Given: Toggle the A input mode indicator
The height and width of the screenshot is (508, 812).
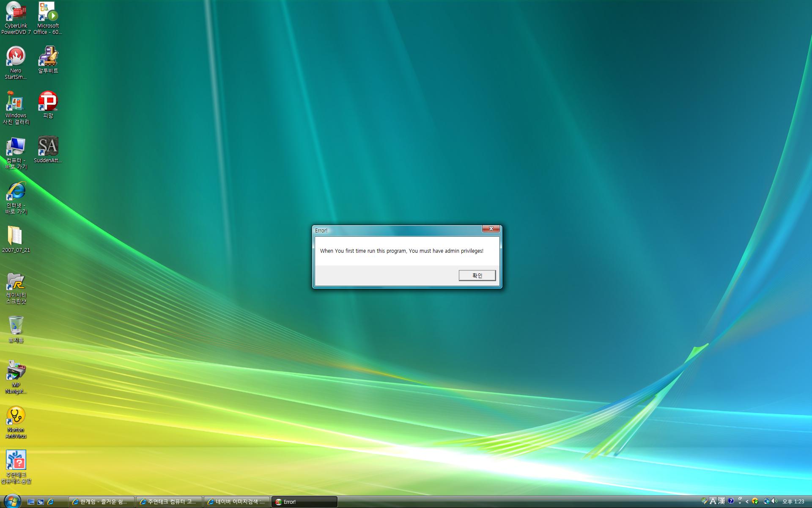Looking at the screenshot, I should (713, 501).
